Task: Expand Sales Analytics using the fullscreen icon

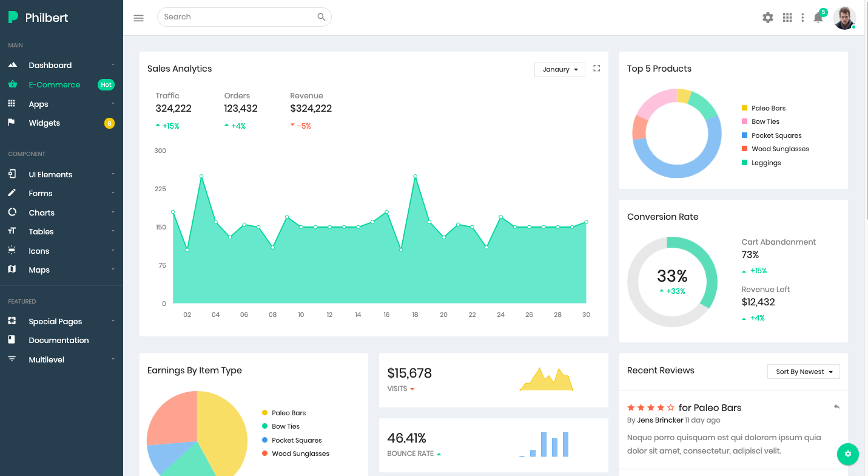Action: click(x=596, y=69)
